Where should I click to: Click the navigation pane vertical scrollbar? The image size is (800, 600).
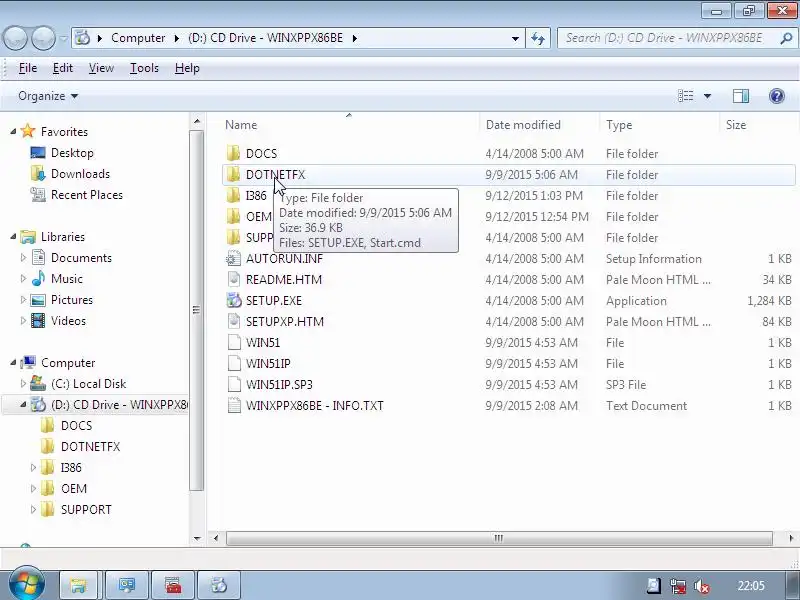coord(196,310)
